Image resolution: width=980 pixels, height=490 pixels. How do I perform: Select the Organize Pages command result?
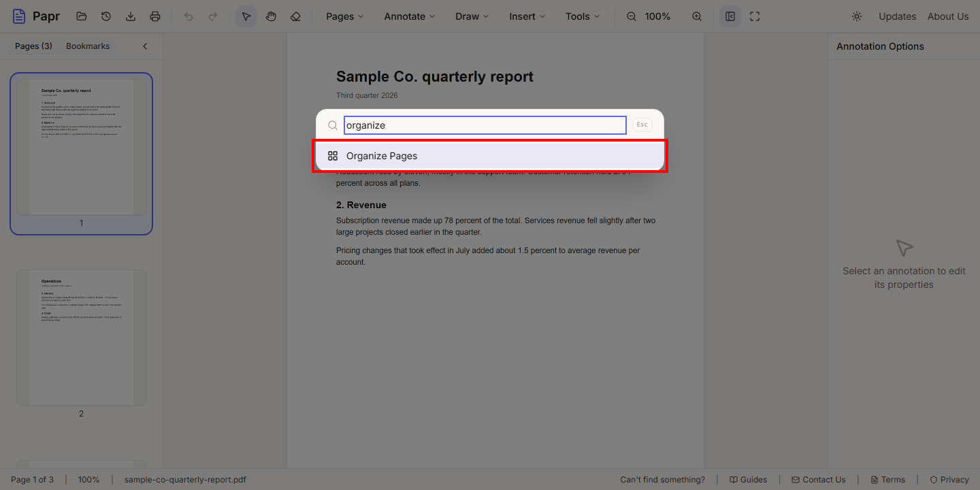click(490, 156)
